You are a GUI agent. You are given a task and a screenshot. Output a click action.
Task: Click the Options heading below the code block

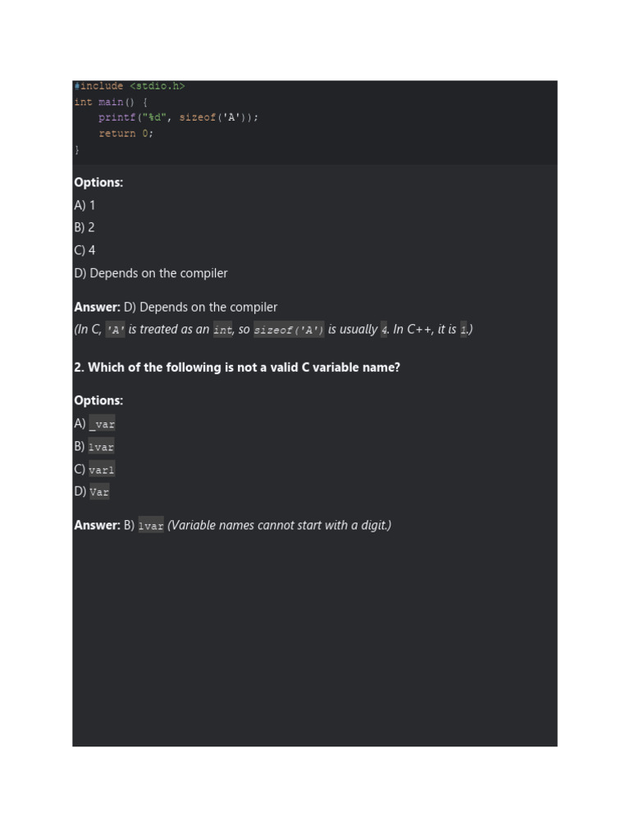pyautogui.click(x=98, y=182)
